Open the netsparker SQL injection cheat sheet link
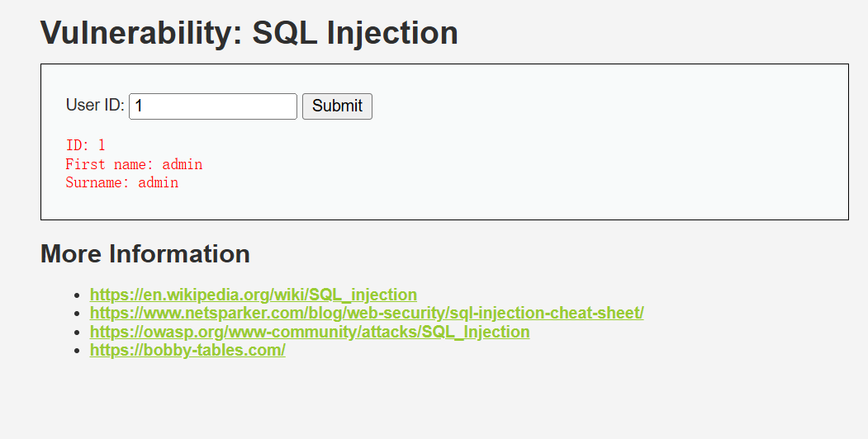The image size is (868, 439). (x=367, y=313)
